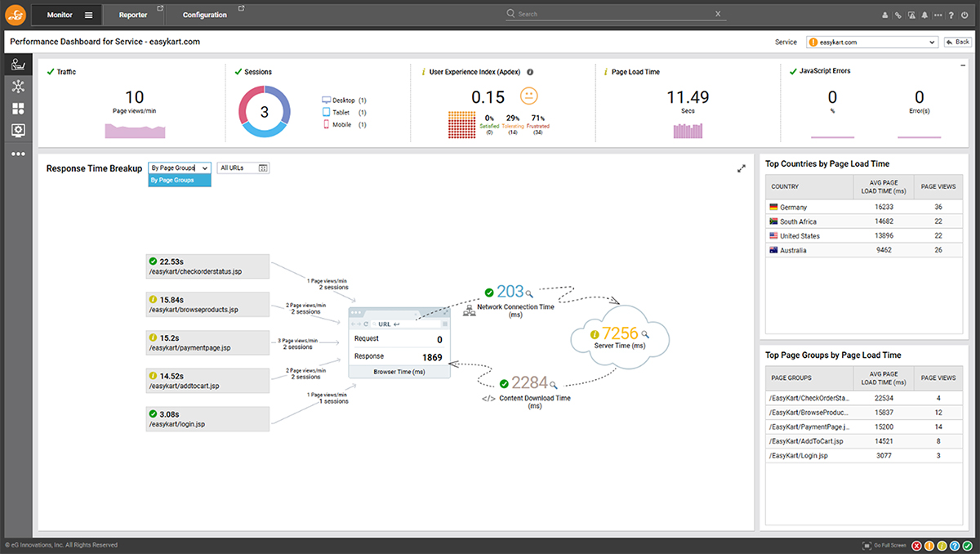
Task: Click the Desktop sessions legend entry
Action: pyautogui.click(x=344, y=101)
